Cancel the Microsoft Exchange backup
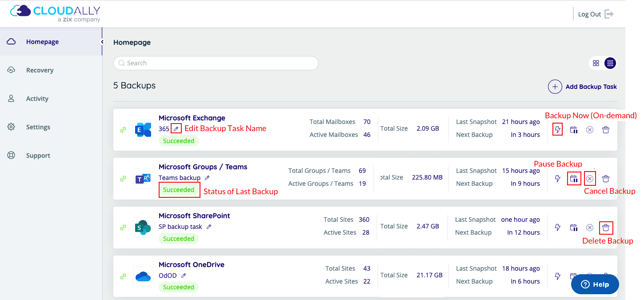The image size is (644, 300). pyautogui.click(x=590, y=130)
